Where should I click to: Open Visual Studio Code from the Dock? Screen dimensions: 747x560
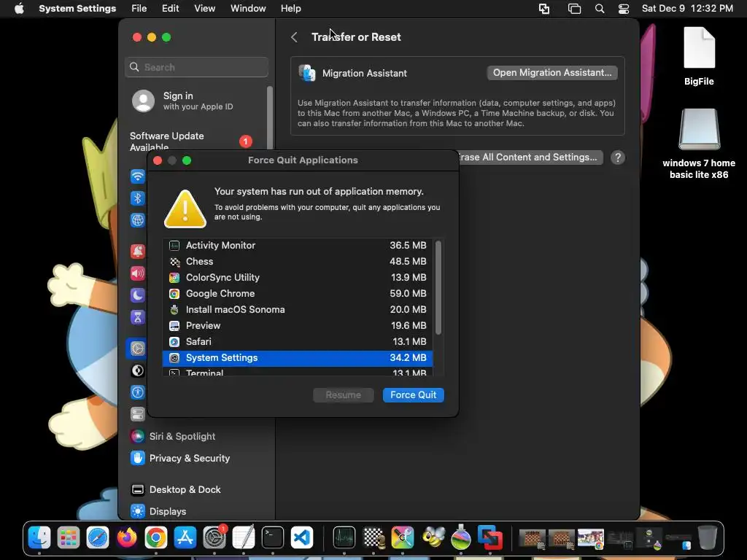302,538
